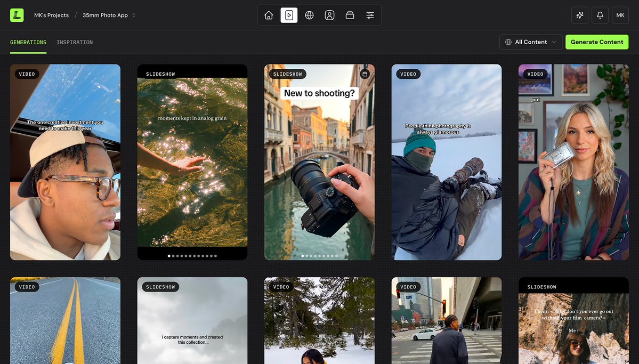Open the 'film camera' slideshow card
The height and width of the screenshot is (364, 639).
point(574,320)
